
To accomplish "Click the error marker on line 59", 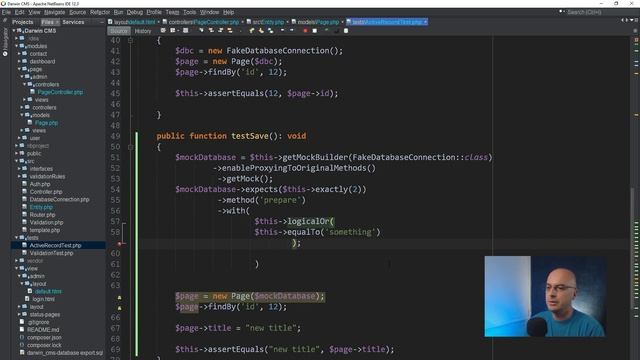I will click(119, 244).
